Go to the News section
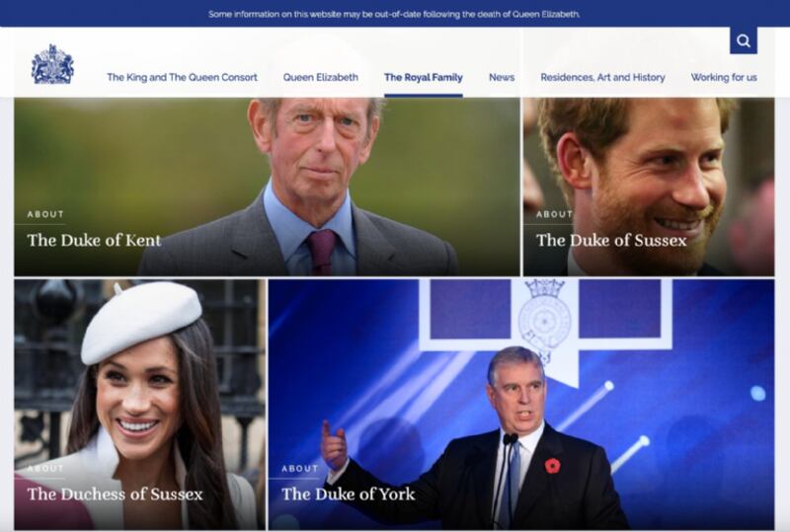The height and width of the screenshot is (532, 790). [x=502, y=77]
